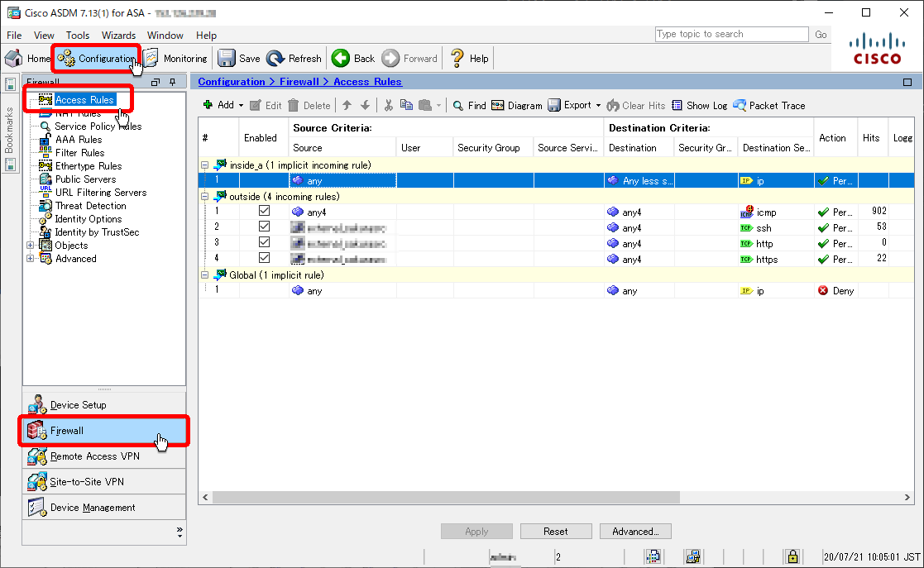This screenshot has width=924, height=568.
Task: Collapse the inside_a rule group
Action: pos(204,165)
